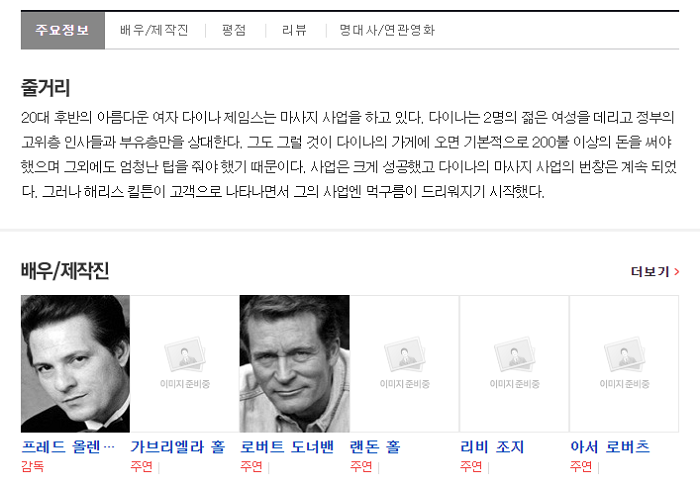The height and width of the screenshot is (489, 700).
Task: Open the 리뷰 tab
Action: pyautogui.click(x=294, y=30)
